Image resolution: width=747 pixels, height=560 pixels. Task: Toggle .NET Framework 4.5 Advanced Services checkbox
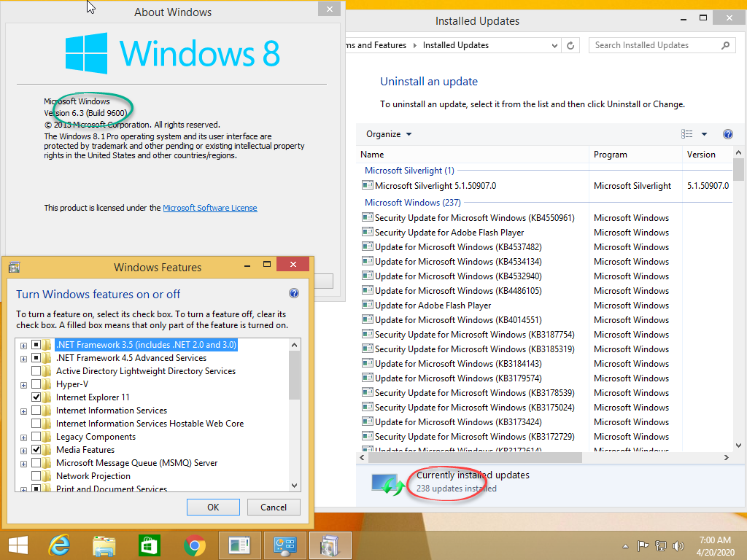(x=36, y=357)
